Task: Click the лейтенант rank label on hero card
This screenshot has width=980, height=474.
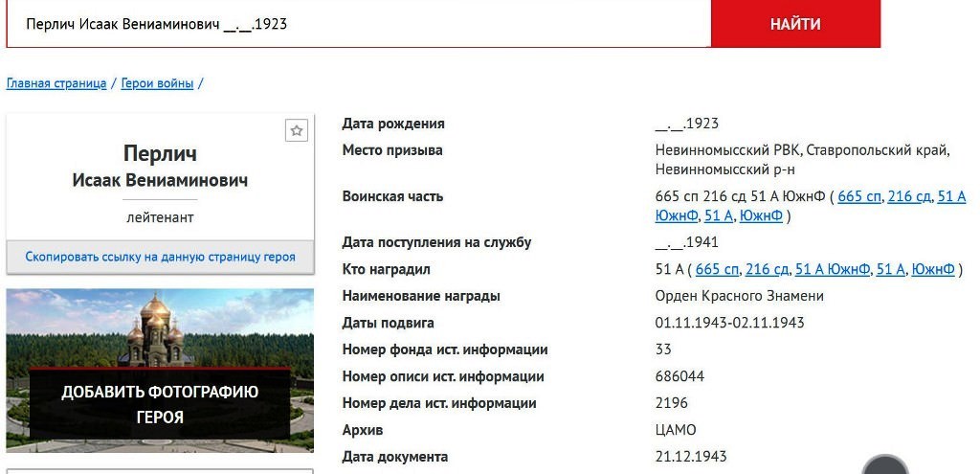Action: (160, 217)
